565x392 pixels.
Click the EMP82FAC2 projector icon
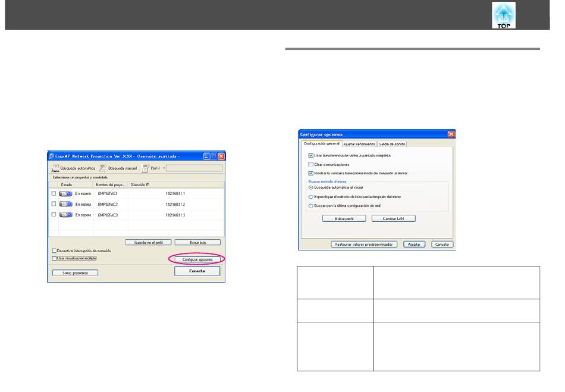[65, 204]
